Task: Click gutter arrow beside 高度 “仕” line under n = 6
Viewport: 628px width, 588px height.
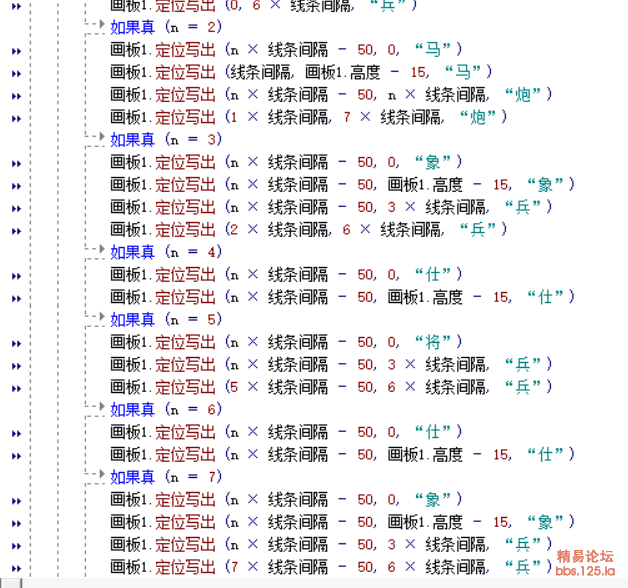Action: (x=16, y=456)
